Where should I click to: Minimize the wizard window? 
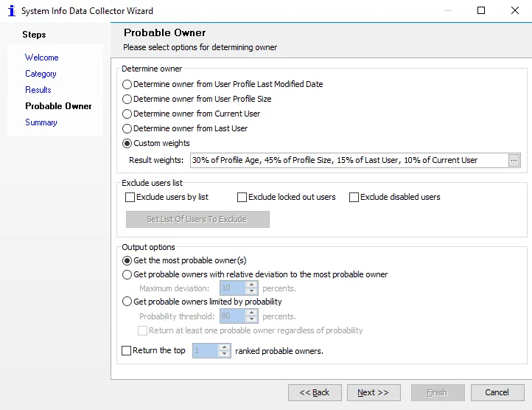pyautogui.click(x=448, y=10)
